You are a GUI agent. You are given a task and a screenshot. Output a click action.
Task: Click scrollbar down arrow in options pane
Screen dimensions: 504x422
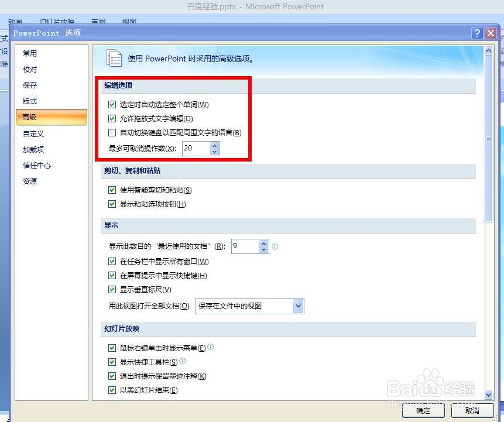488,394
